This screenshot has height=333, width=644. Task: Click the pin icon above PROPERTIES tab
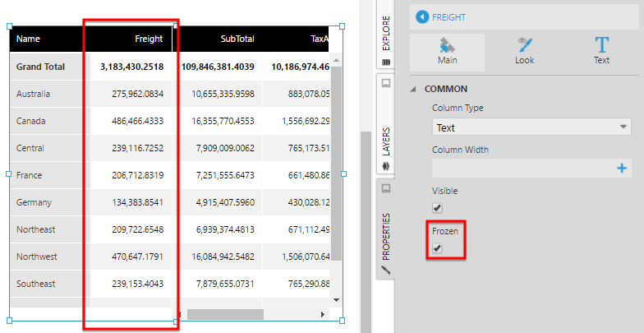tap(386, 188)
